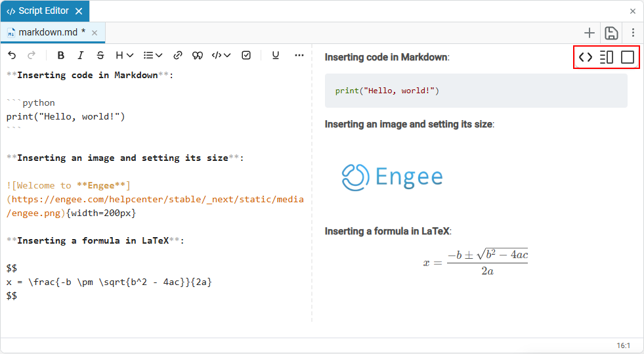
Task: Click the 'Inserting code in Markdown' editor heading
Action: click(x=89, y=75)
